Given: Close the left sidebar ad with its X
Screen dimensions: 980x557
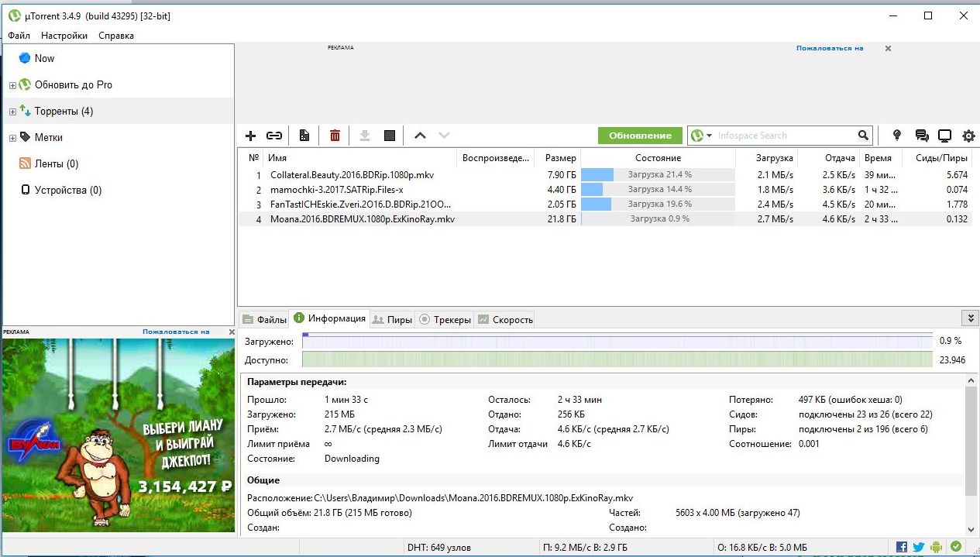Looking at the screenshot, I should [x=231, y=332].
